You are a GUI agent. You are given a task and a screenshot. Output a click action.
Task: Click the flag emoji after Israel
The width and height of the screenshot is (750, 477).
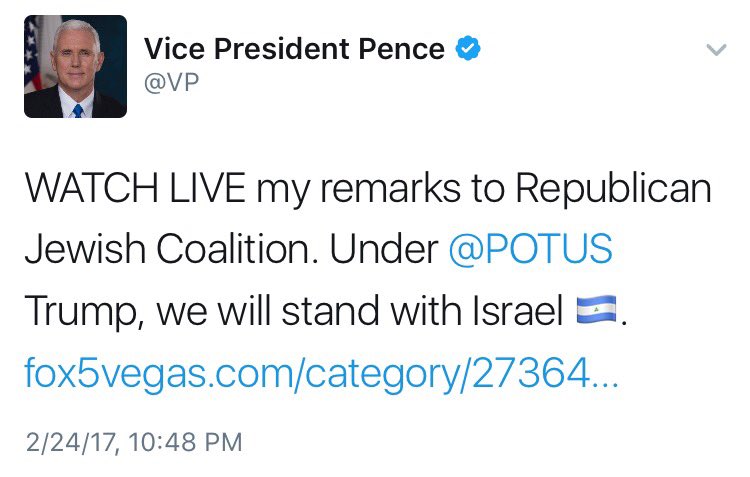[x=598, y=314]
